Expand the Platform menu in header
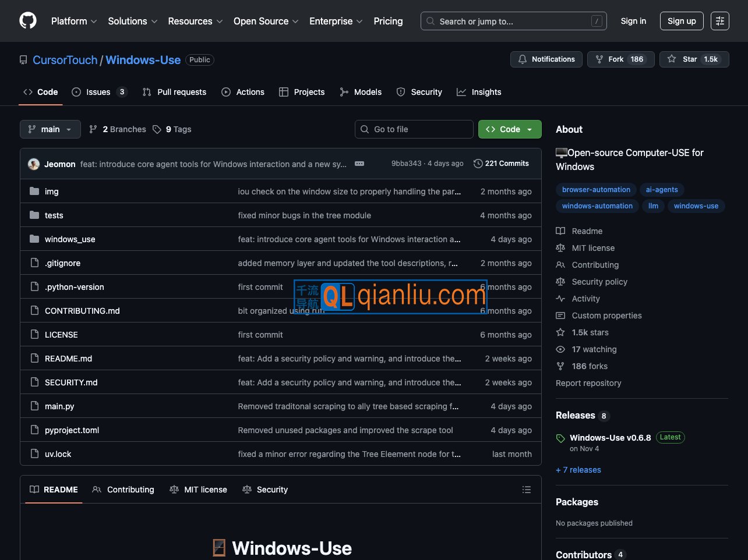 pyautogui.click(x=74, y=21)
